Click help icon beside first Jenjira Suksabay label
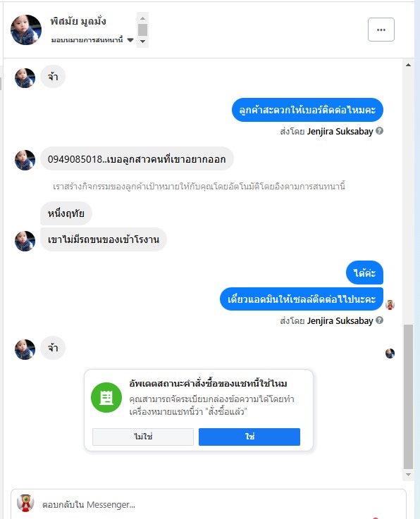Image resolution: width=420 pixels, height=519 pixels. (380, 131)
